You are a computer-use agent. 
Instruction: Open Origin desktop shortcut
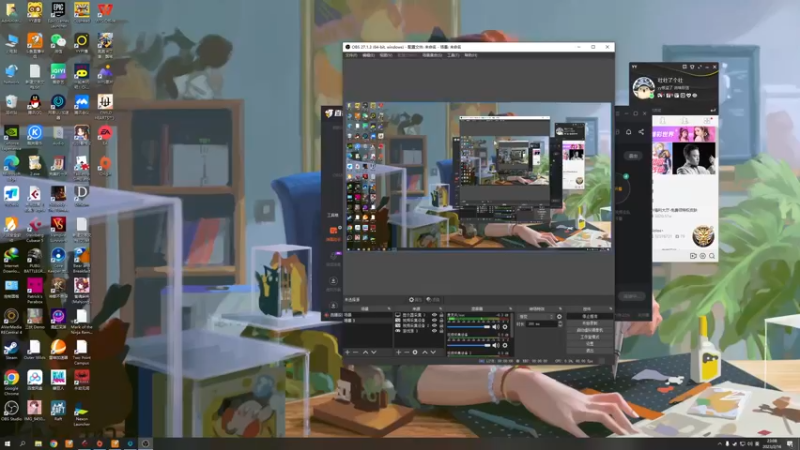pyautogui.click(x=105, y=166)
